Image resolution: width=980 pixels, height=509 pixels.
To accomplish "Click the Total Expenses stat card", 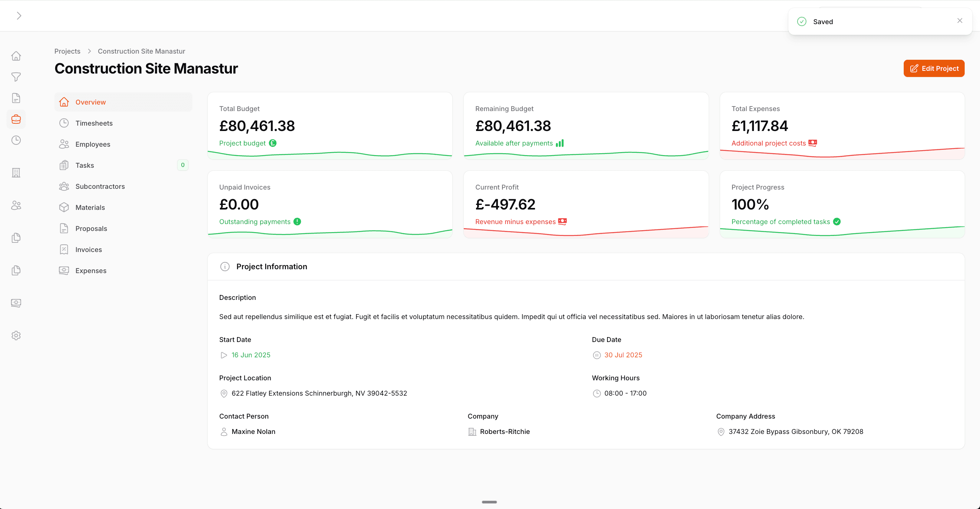I will pos(842,126).
